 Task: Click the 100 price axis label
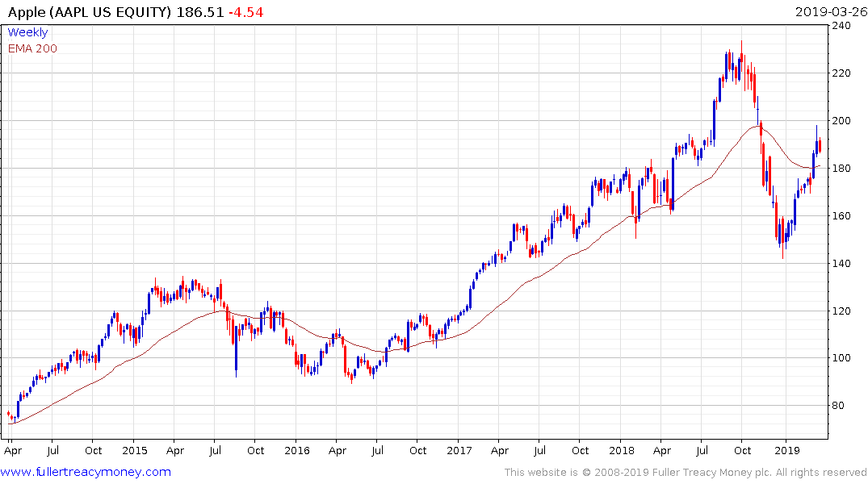click(841, 358)
